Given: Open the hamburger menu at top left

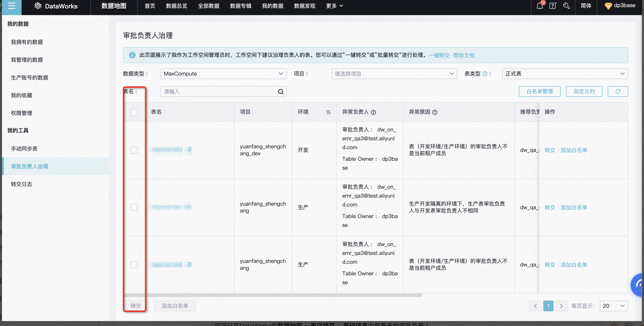Looking at the screenshot, I should click(12, 6).
